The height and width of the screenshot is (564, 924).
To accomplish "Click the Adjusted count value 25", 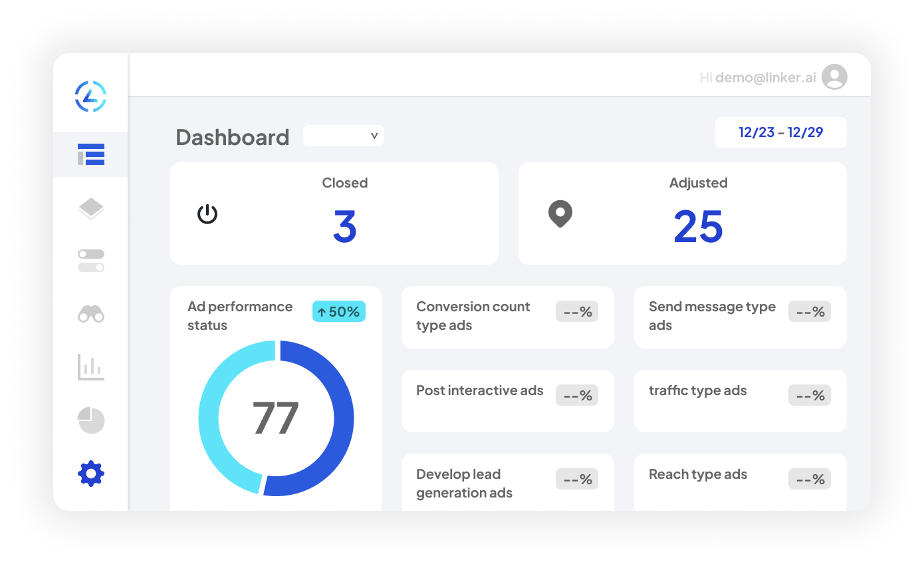I will pos(698,227).
